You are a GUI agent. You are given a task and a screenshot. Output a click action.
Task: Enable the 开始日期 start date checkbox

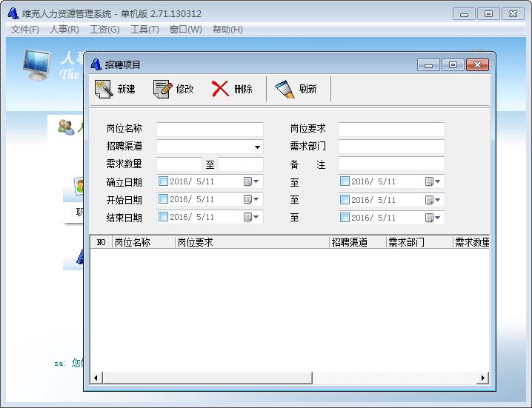click(163, 198)
